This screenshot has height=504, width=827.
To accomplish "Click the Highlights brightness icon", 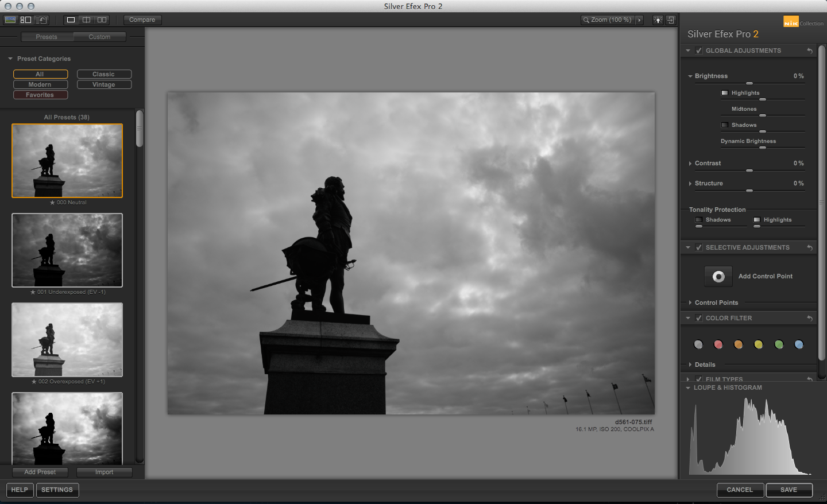I will (725, 93).
